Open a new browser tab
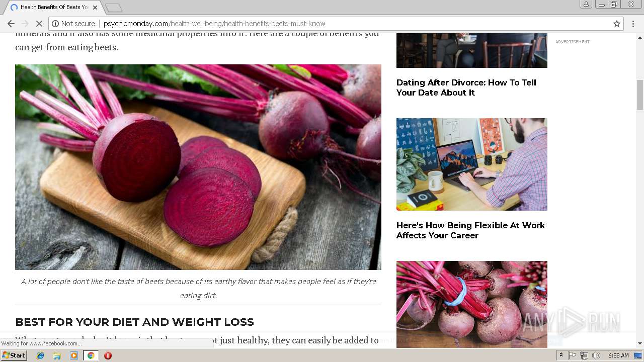Screen dimensions: 644x362 (x=114, y=8)
